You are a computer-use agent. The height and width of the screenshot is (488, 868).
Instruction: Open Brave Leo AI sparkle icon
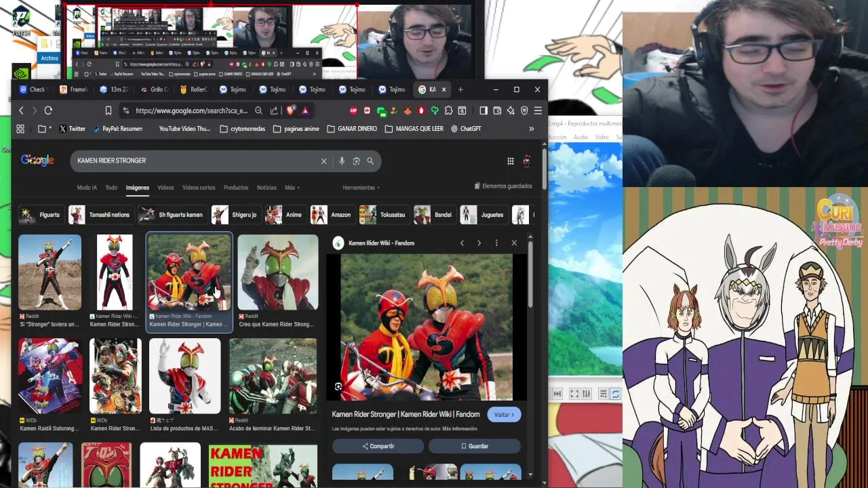[511, 110]
